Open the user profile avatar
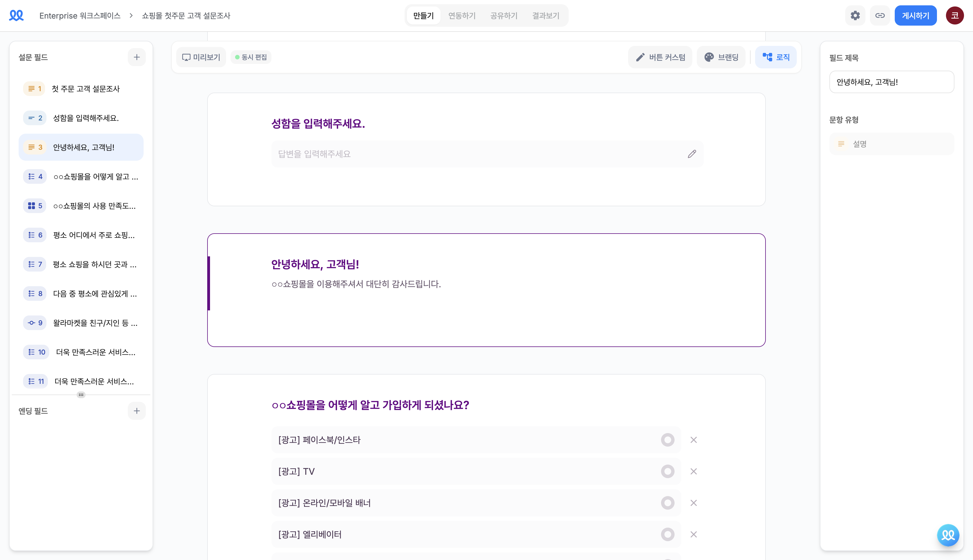The width and height of the screenshot is (973, 560). (x=954, y=15)
